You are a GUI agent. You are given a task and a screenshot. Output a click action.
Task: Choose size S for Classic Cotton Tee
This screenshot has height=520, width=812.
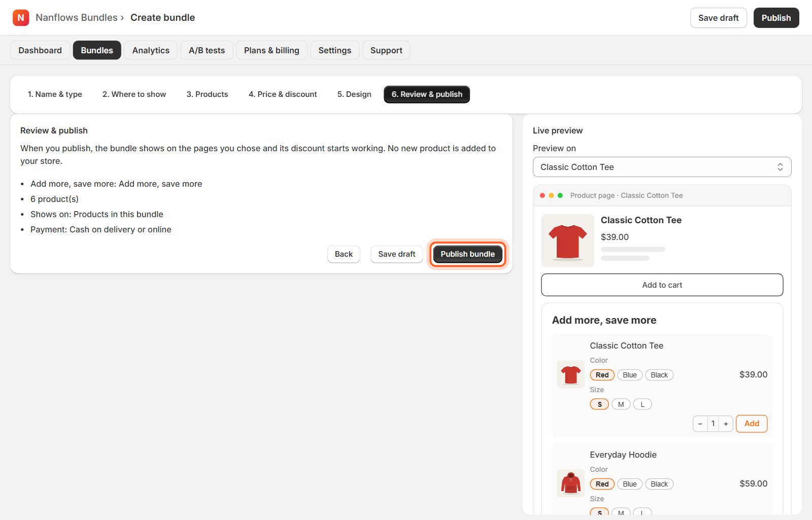[x=599, y=404]
